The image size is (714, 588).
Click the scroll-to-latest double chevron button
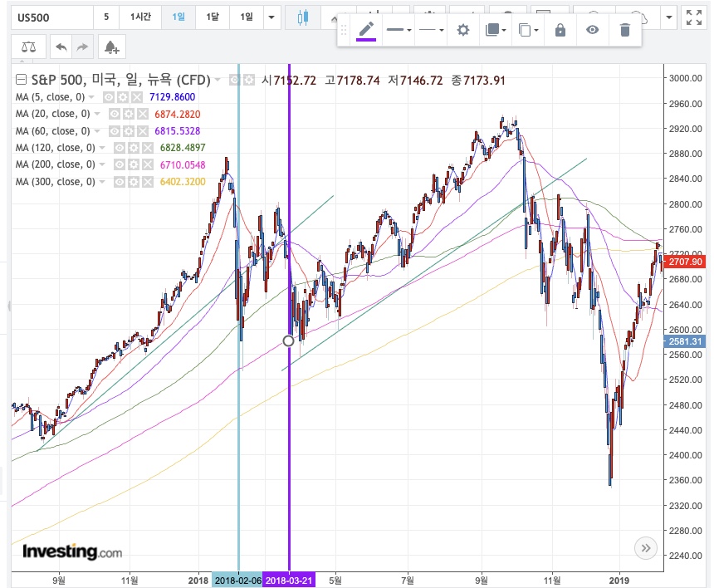coord(646,548)
